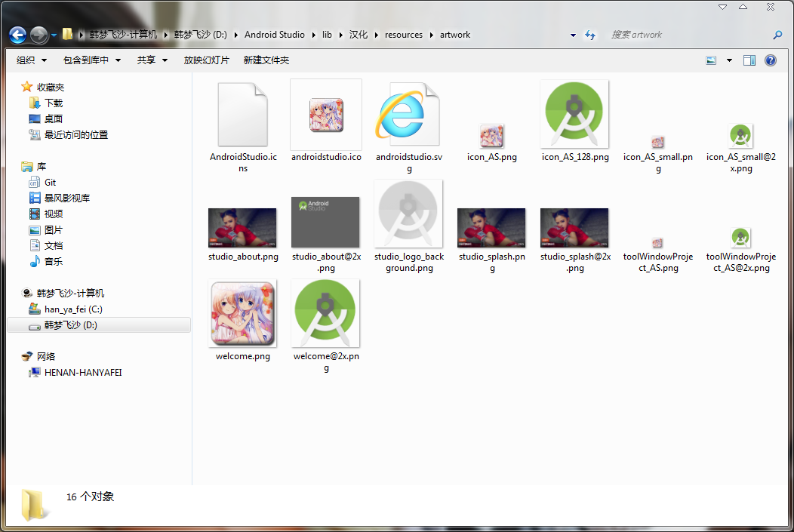Expand subfolders arrow after Android Studio breadcrumb
Image resolution: width=794 pixels, height=532 pixels.
[313, 35]
